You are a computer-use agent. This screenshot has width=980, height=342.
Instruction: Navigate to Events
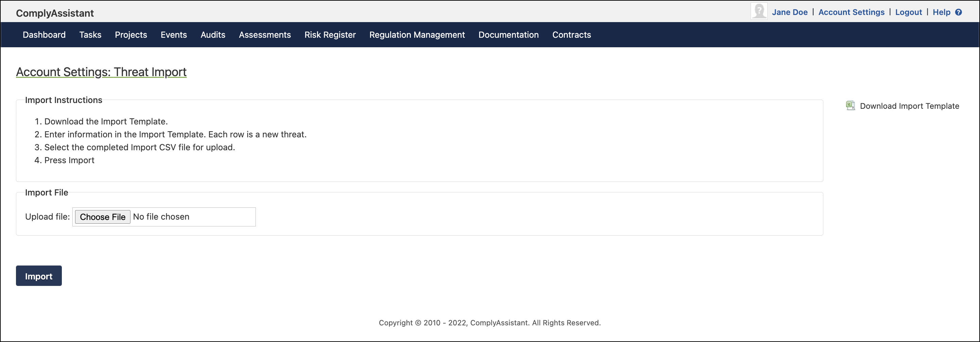point(174,35)
